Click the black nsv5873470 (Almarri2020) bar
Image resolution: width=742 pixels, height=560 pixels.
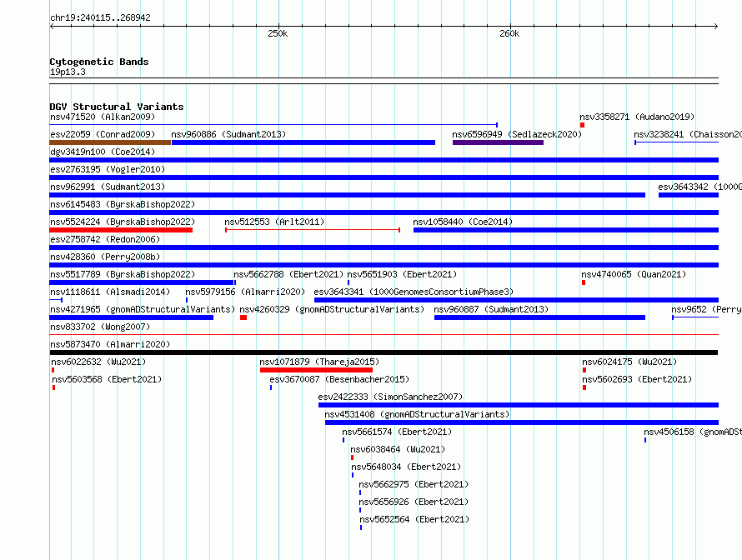384,352
